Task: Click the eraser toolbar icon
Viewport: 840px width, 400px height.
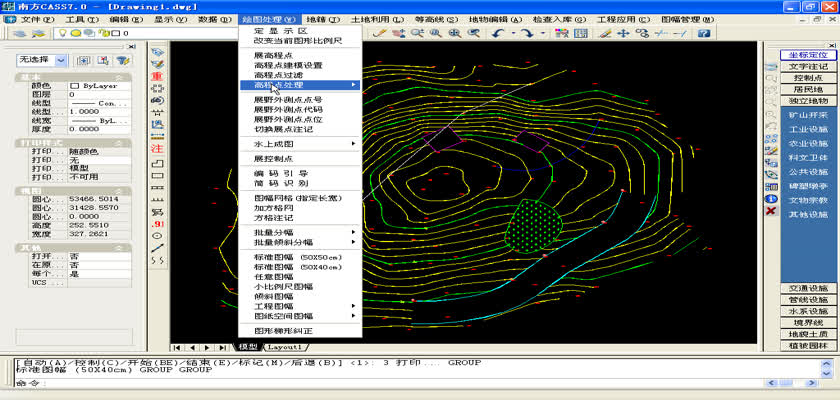Action: coord(605,33)
